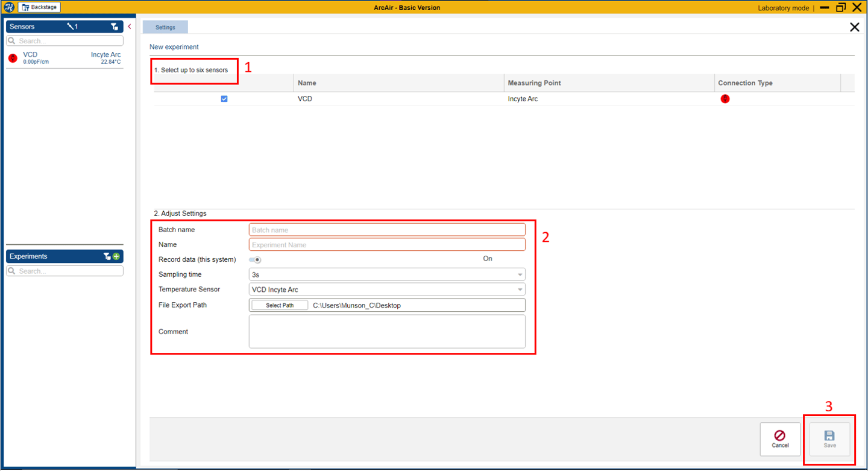Screen dimensions: 868x471
Task: Click the Experiments panel filter icon
Action: (x=107, y=256)
